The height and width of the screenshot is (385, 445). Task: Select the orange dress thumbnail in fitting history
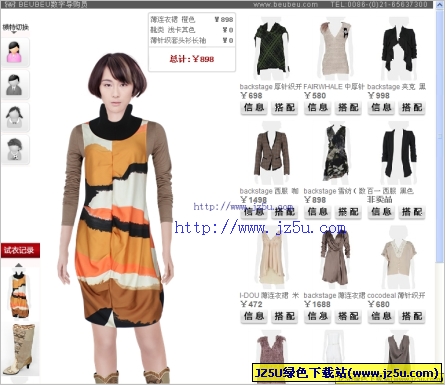[20, 294]
